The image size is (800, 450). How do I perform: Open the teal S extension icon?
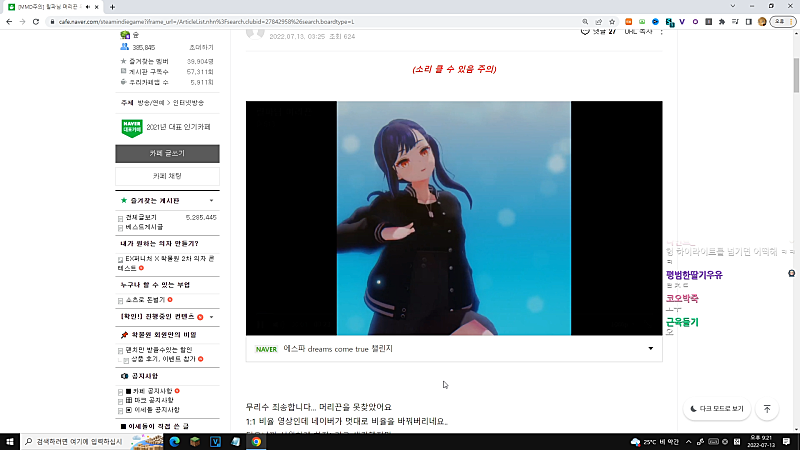(x=669, y=22)
